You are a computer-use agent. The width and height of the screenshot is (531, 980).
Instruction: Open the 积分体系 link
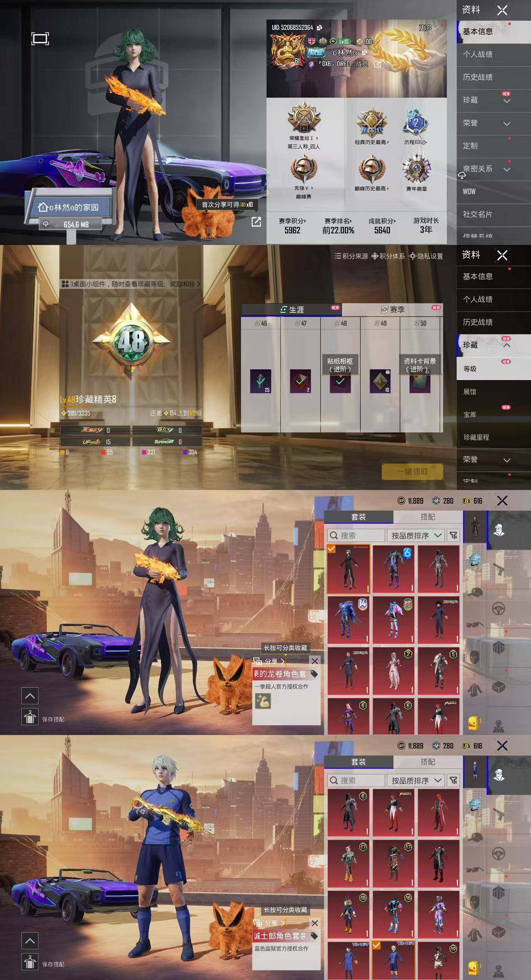388,256
